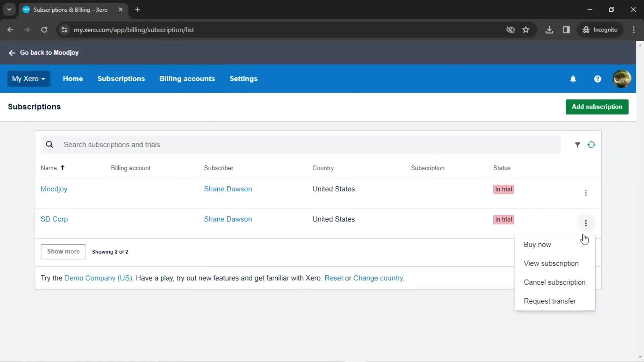Viewport: 644px width, 362px height.
Task: Open site information icon in the address bar
Action: coord(64,30)
